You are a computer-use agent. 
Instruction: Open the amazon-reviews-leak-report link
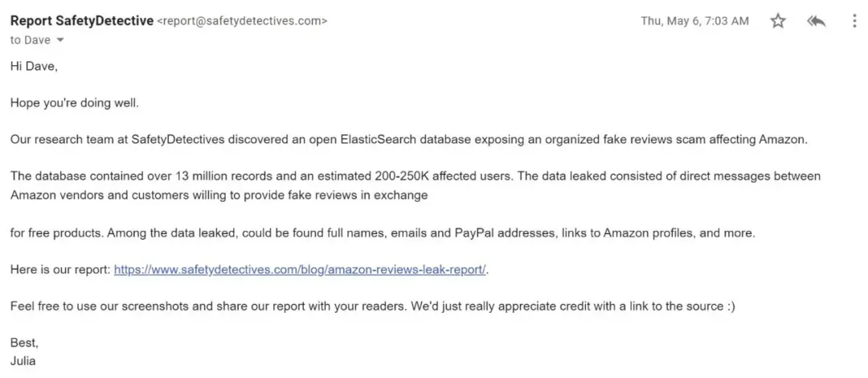pos(300,270)
